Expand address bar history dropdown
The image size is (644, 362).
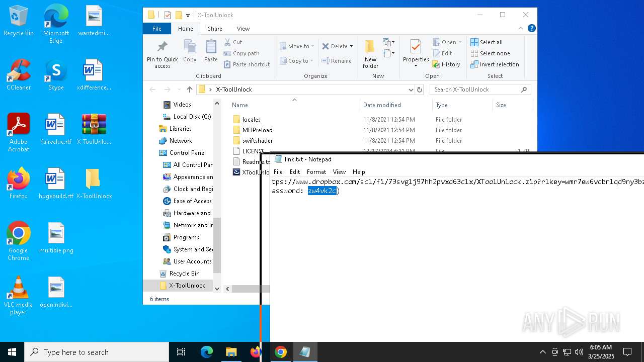click(411, 89)
